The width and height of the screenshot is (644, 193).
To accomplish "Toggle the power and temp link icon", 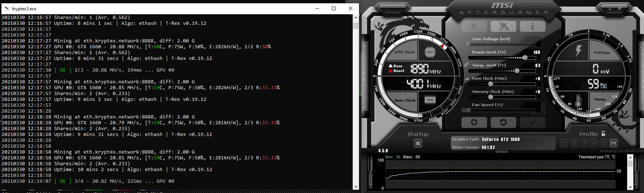I will coord(467,64).
